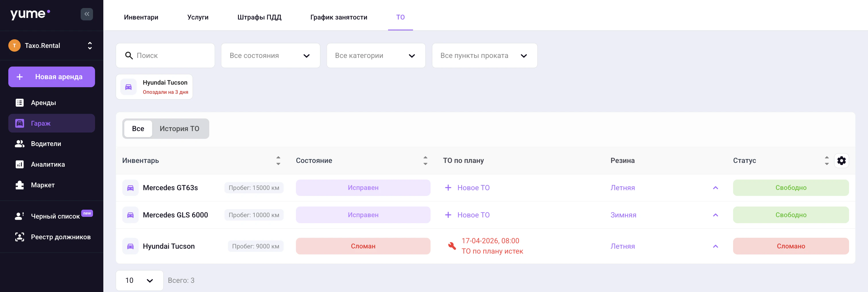868x292 pixels.
Task: Open Маркет in the sidebar
Action: point(52,185)
